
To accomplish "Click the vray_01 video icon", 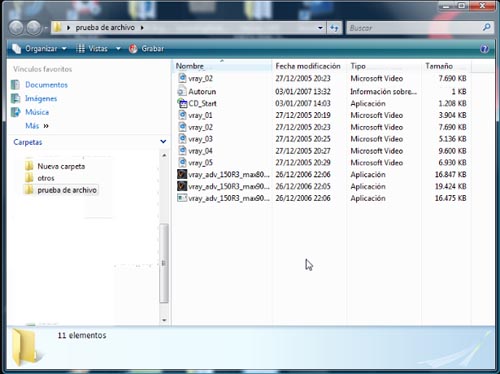I will [x=182, y=115].
